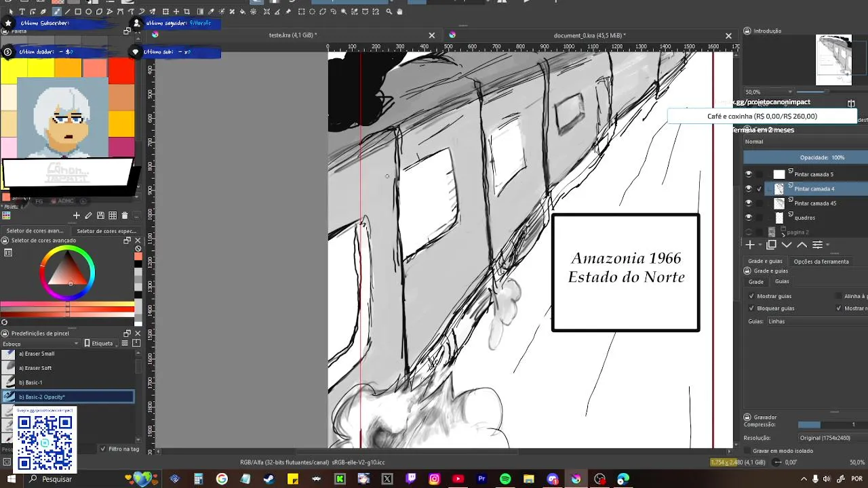Screen dimensions: 868x488
Task: Open the Seletor de cores espec... tab
Action: [x=106, y=231]
